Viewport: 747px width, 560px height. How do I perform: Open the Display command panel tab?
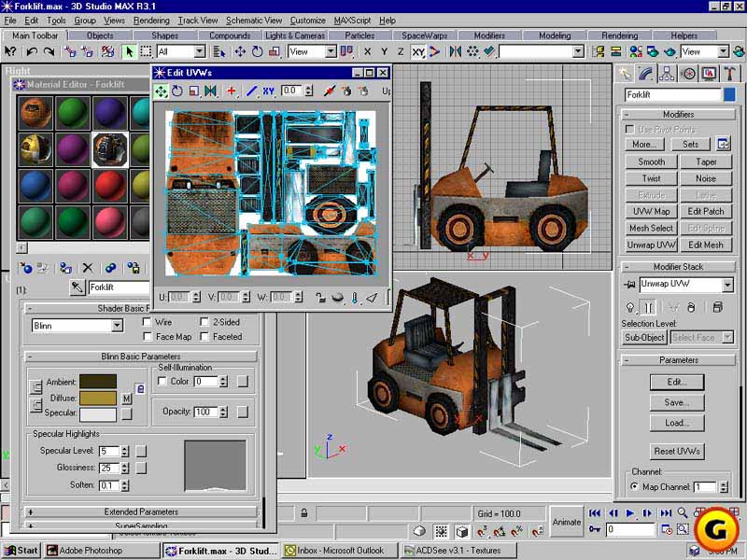[x=709, y=74]
